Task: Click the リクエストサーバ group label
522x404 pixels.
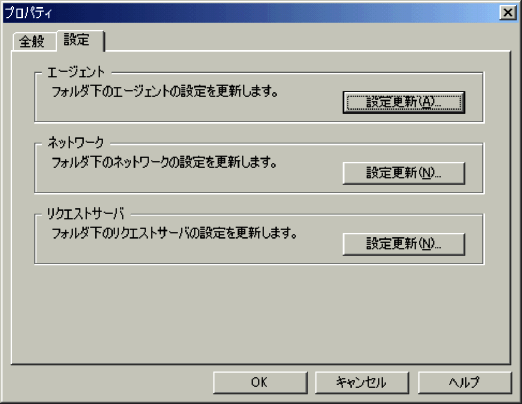Action: pos(85,213)
